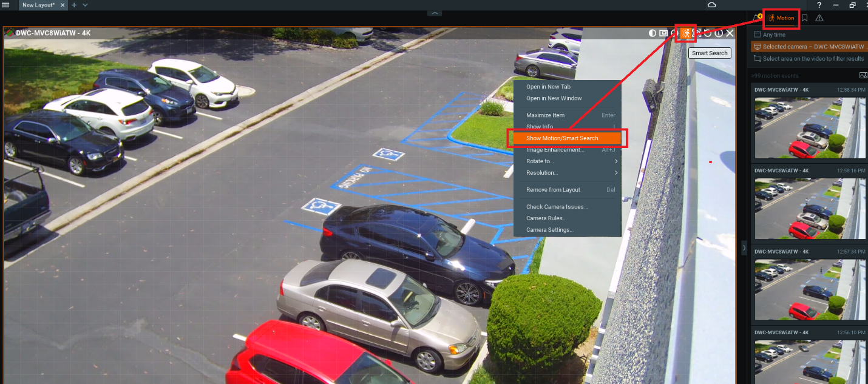Switch to the Motion tab
Viewport: 868px width, 384px height.
click(x=781, y=18)
